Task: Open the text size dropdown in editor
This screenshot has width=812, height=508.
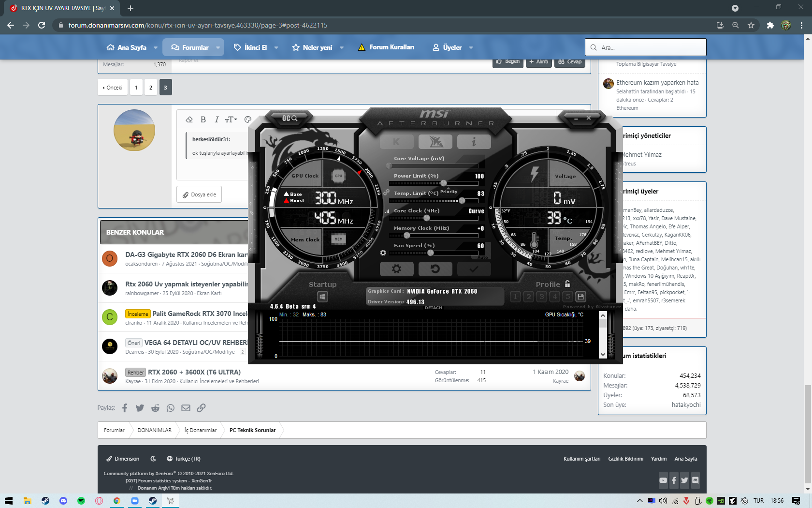Action: tap(231, 120)
